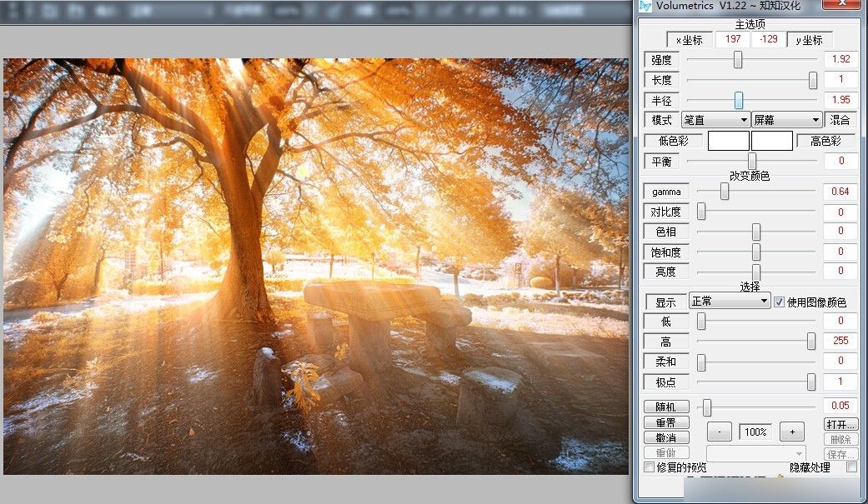Viewport: 868px width, 504px height.
Task: Open the 正常 display dropdown
Action: point(730,302)
